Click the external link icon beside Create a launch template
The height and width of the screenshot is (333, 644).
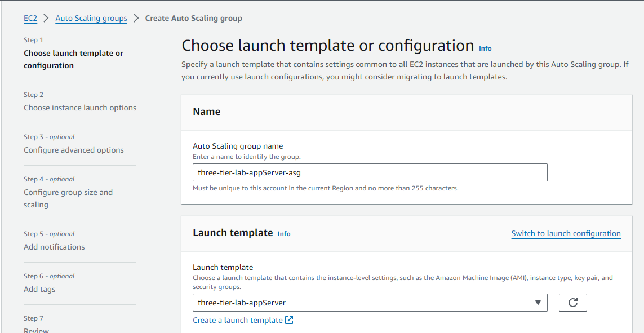pyautogui.click(x=289, y=320)
